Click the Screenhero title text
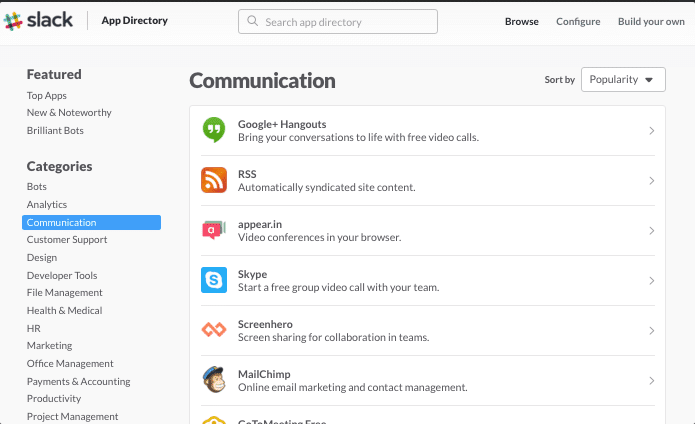The width and height of the screenshot is (695, 424). [265, 324]
